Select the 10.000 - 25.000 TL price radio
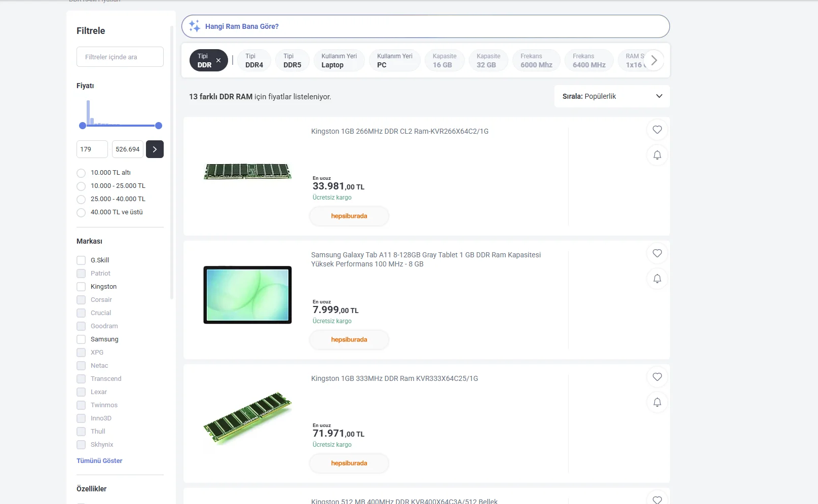 81,186
